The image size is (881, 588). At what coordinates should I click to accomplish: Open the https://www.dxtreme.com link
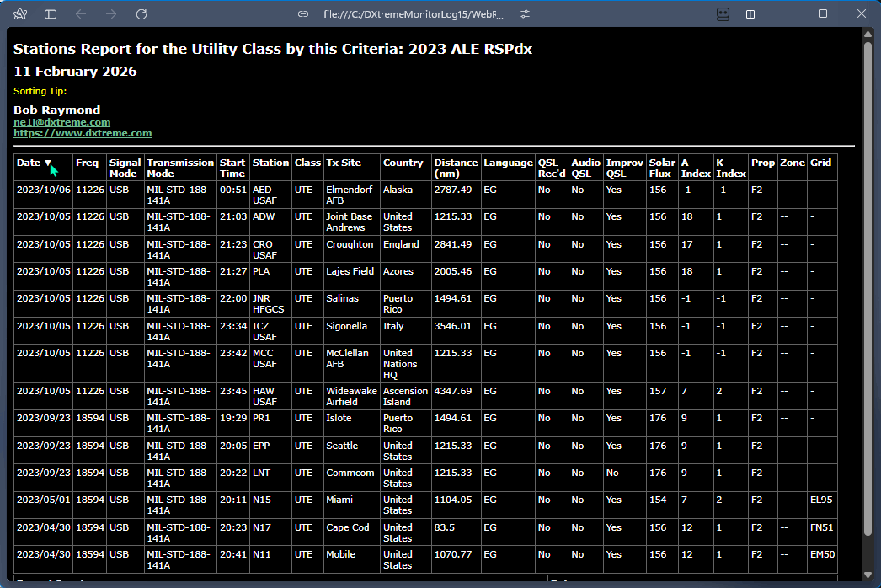click(x=83, y=133)
